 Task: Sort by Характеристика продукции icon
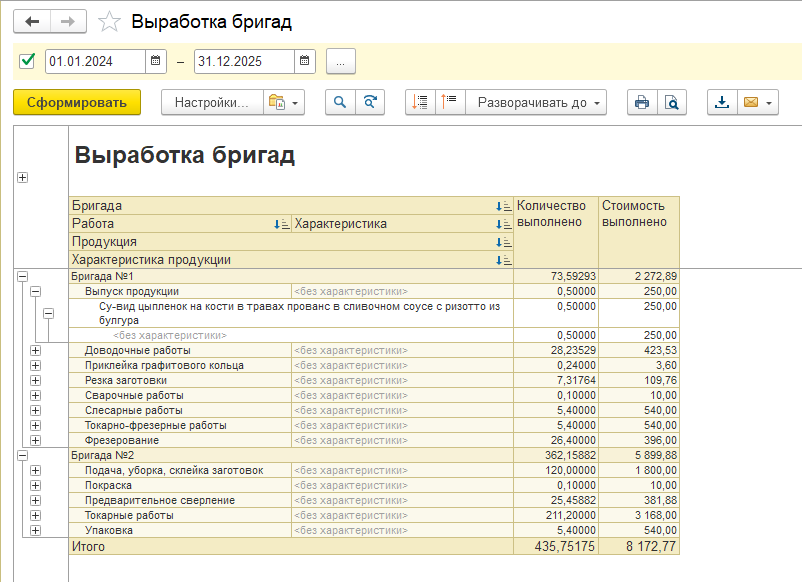(503, 260)
